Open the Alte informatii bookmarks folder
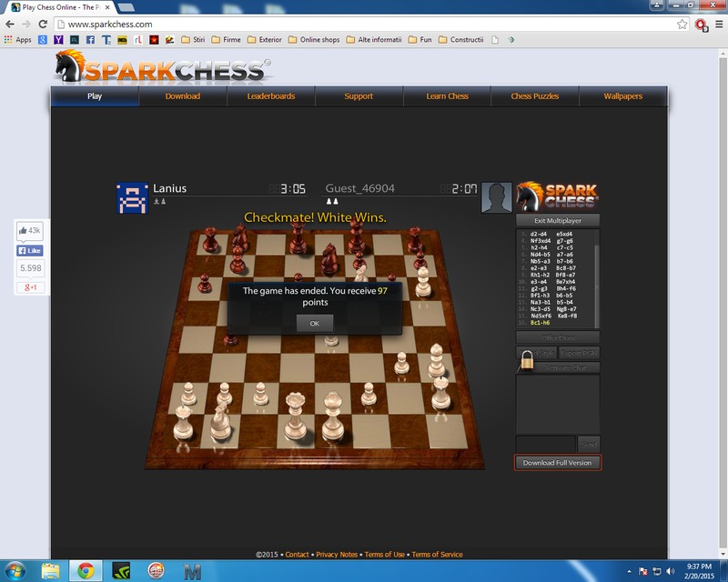Image resolution: width=728 pixels, height=582 pixels. click(374, 40)
